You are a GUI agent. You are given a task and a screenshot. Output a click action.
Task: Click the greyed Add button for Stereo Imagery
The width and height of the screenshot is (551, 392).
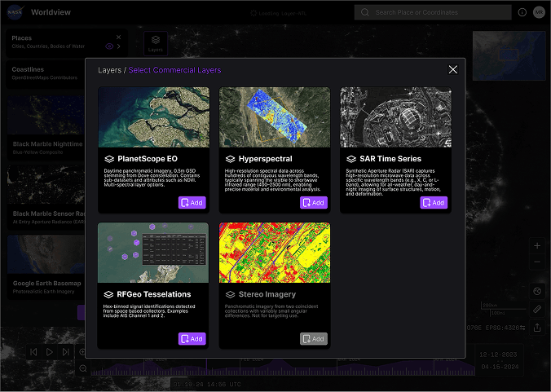(x=314, y=339)
